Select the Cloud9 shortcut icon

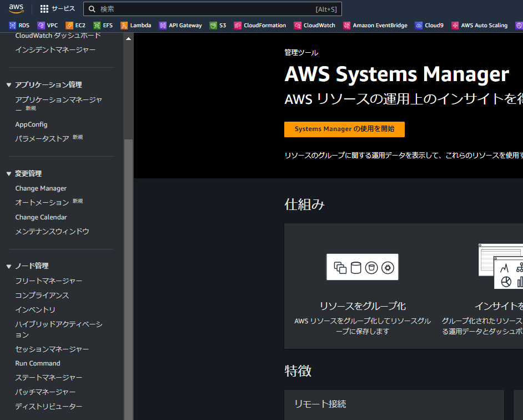click(429, 25)
